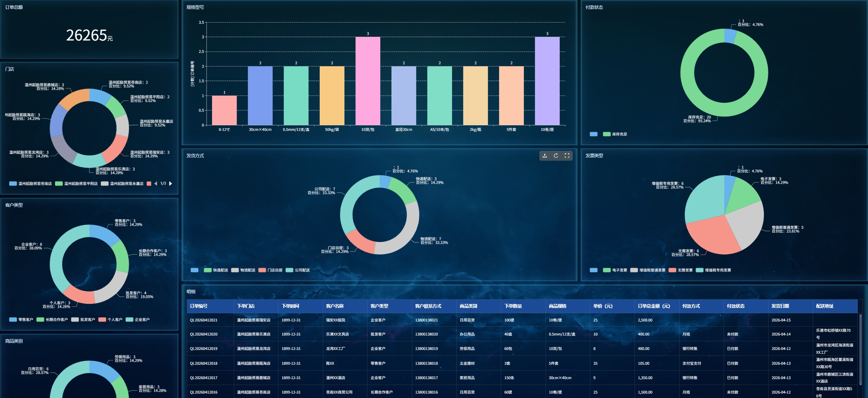Refresh the 发货方式 chart
868x398 pixels.
(x=556, y=156)
